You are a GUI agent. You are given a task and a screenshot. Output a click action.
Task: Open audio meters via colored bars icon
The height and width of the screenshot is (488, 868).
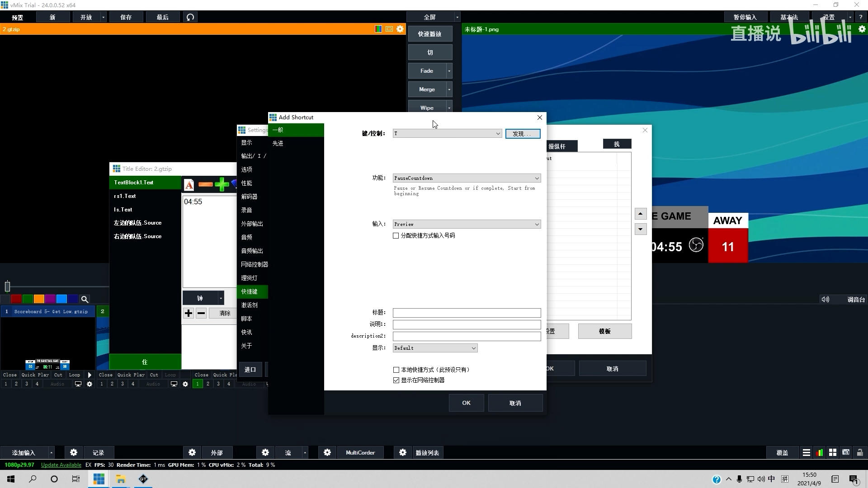pyautogui.click(x=820, y=452)
